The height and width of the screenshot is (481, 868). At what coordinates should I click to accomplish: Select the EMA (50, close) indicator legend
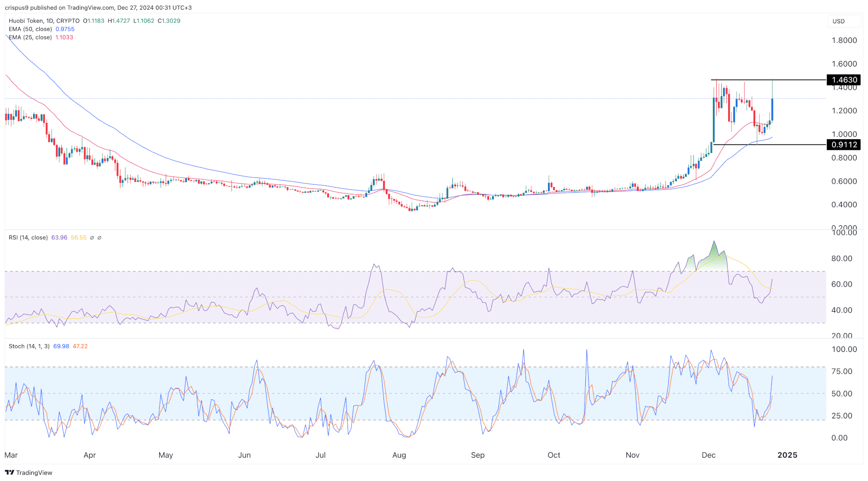coord(30,29)
